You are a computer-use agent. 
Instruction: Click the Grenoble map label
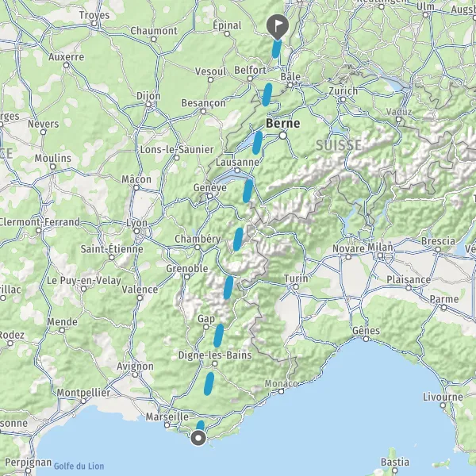(x=187, y=268)
